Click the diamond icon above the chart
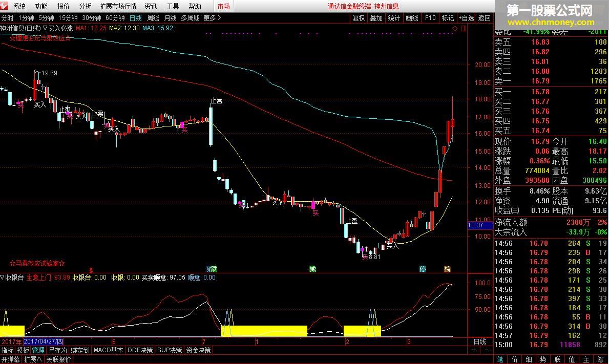 click(455, 28)
